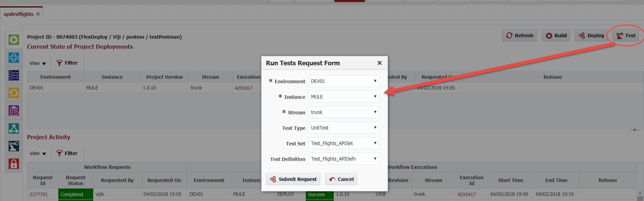Click Submit Request button

pyautogui.click(x=293, y=179)
